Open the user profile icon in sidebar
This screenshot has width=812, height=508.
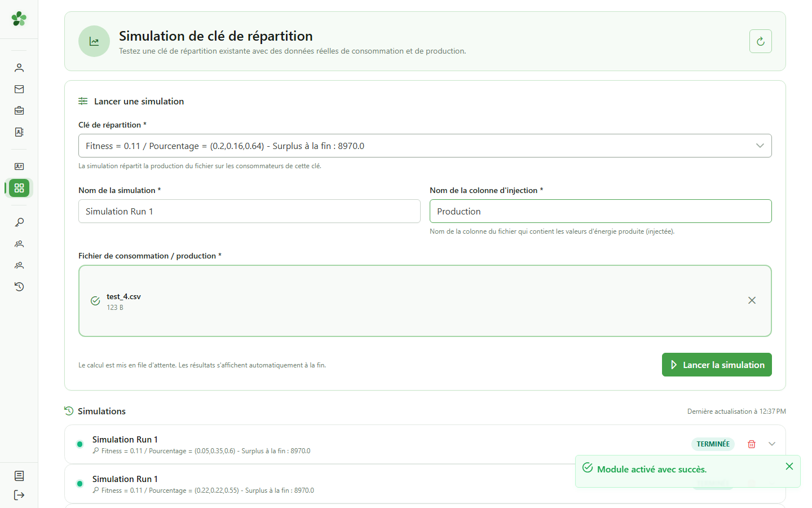point(19,68)
